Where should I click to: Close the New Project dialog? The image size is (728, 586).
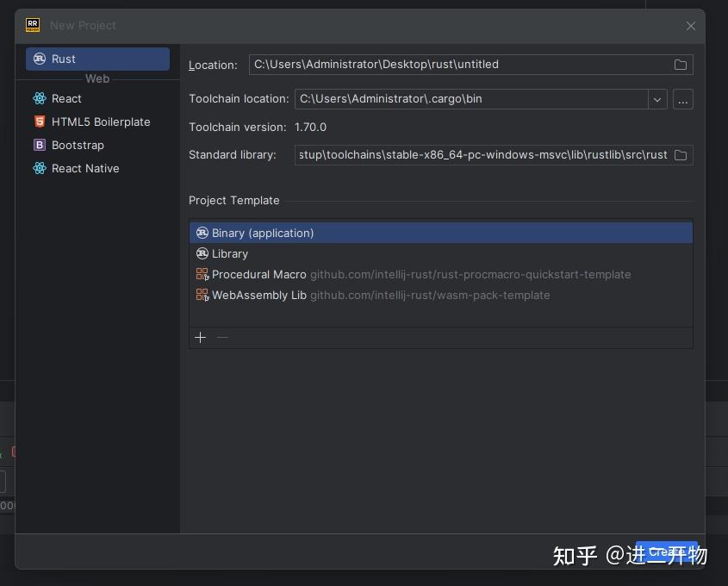click(691, 26)
